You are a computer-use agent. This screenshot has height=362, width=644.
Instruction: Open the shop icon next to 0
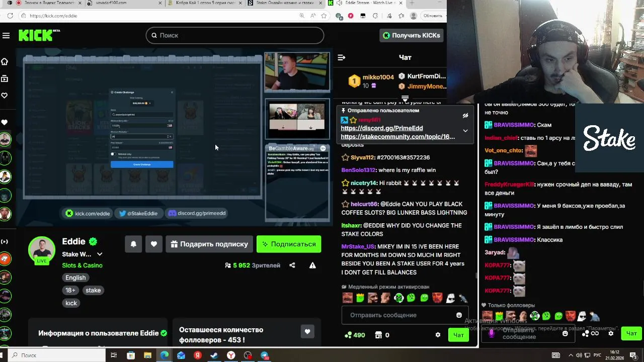[x=378, y=335]
